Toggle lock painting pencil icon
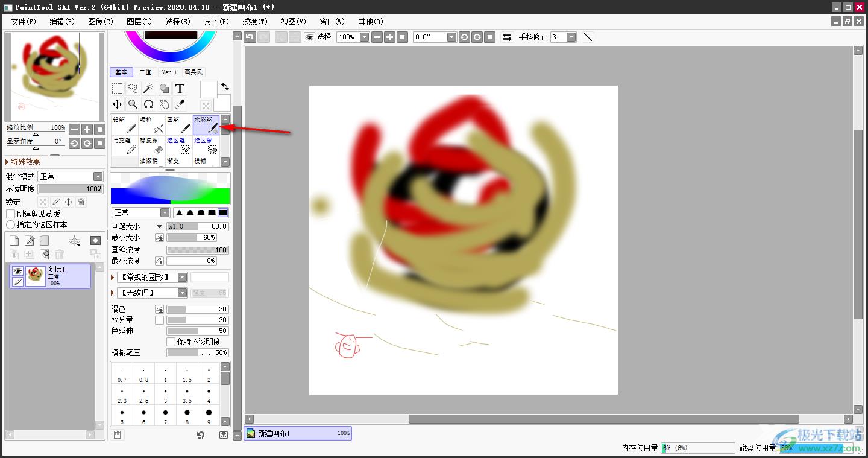 55,202
